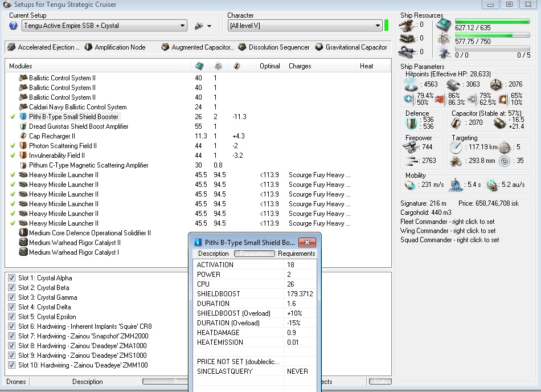This screenshot has width=541, height=392.
Task: Uncheck Slot 5: Crystal Epsilon implant
Action: point(11,316)
